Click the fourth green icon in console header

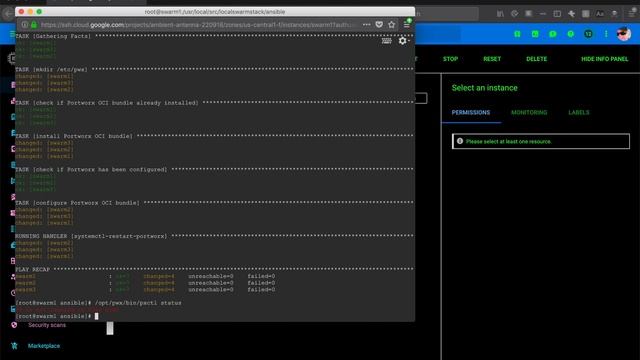[x=571, y=34]
